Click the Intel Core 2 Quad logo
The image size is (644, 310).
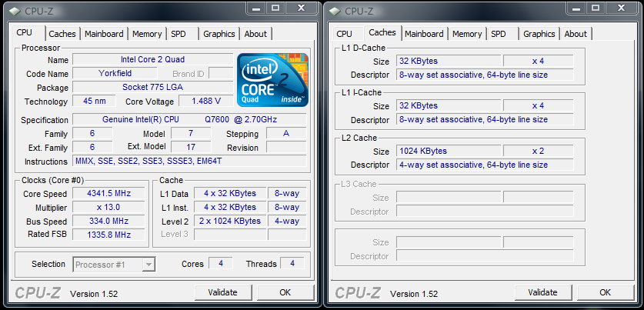point(272,80)
